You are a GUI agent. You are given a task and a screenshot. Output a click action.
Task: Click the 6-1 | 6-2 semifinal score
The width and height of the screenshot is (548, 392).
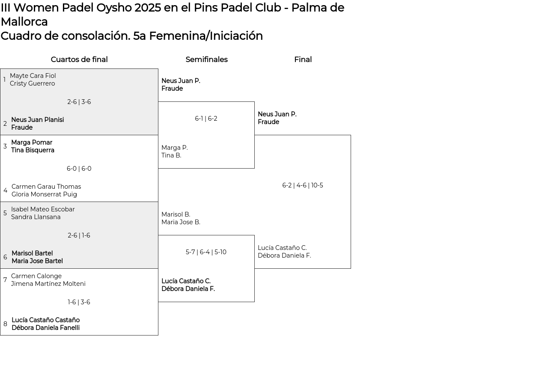[206, 119]
